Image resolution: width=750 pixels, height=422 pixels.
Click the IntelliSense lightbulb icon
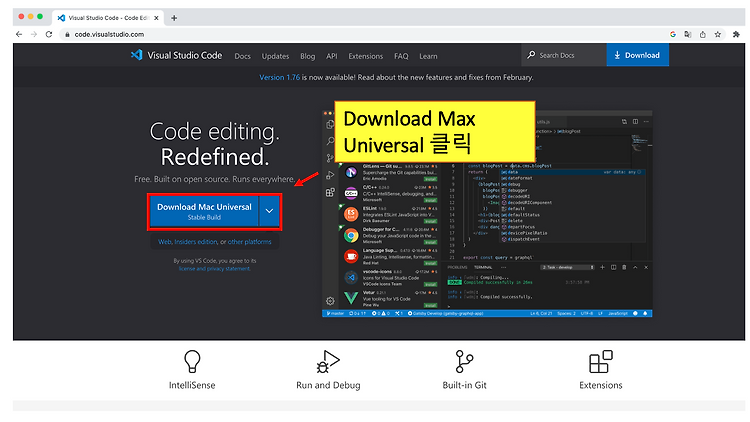pos(192,361)
